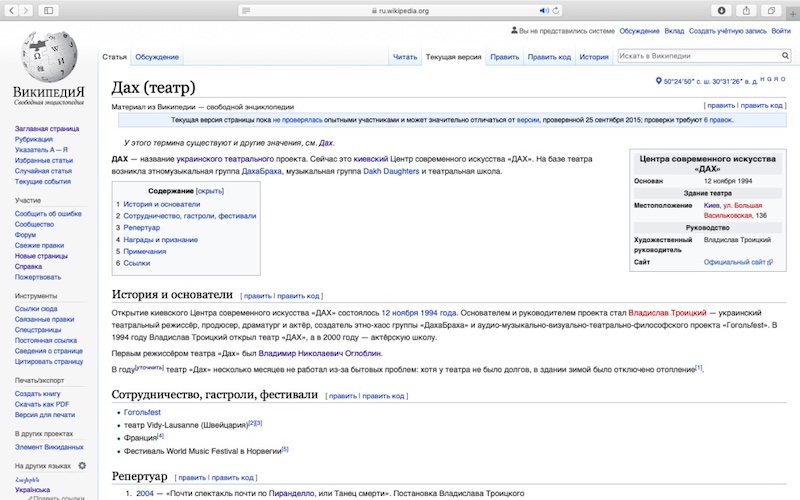The width and height of the screenshot is (800, 500).
Task: Open Ссылки сюда tool link
Action: tap(36, 309)
